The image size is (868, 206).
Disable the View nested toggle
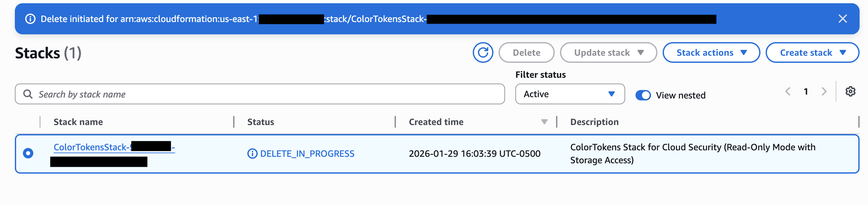[644, 95]
